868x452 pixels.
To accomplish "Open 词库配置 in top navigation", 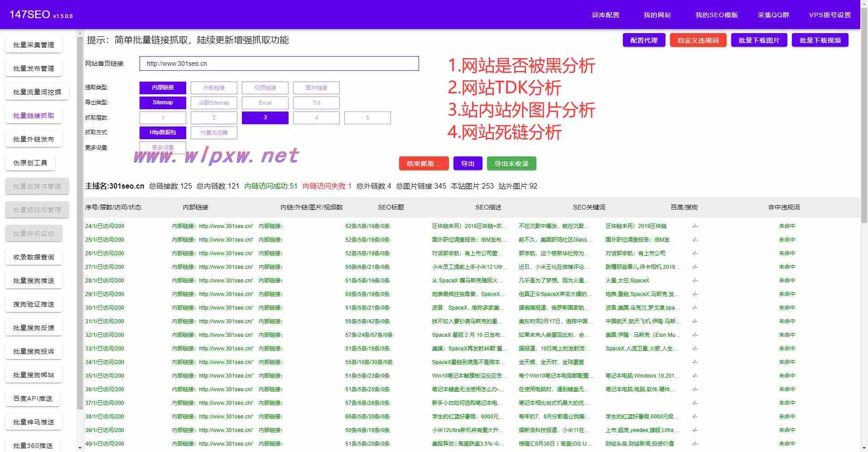I will point(605,15).
